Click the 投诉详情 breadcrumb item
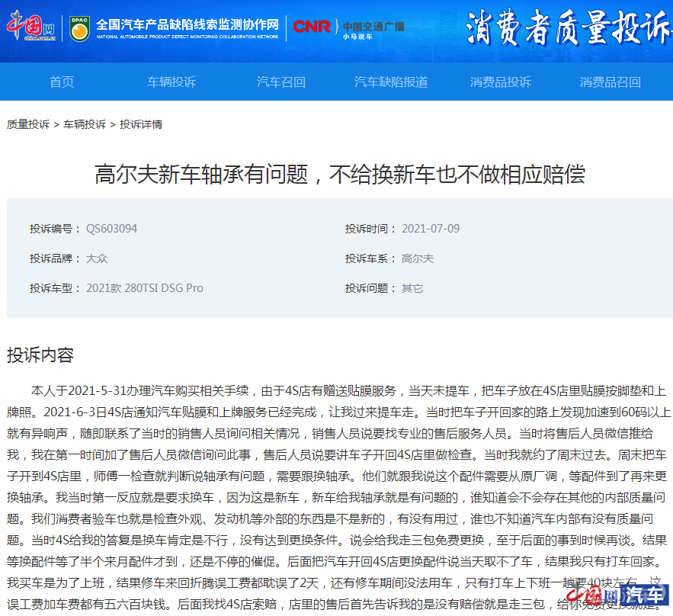Image resolution: width=673 pixels, height=616 pixels. 141,124
